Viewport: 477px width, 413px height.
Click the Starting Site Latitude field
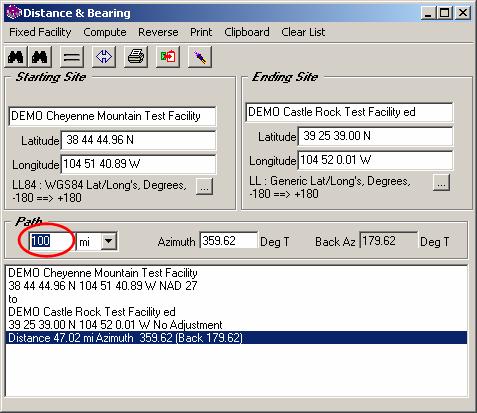(138, 140)
